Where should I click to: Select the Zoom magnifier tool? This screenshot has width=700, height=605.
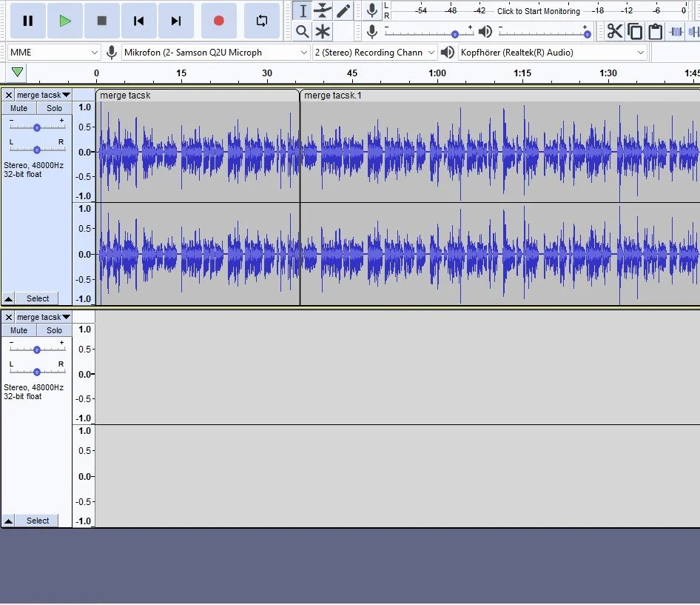302,31
